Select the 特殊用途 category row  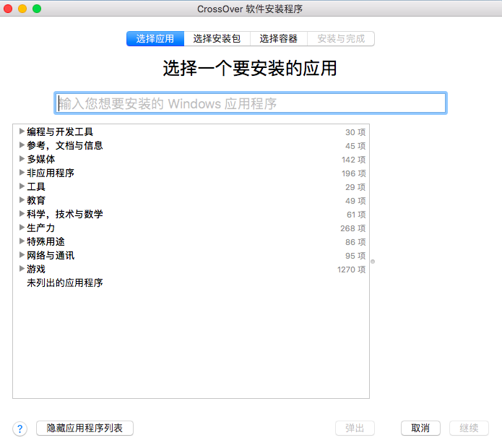click(46, 241)
